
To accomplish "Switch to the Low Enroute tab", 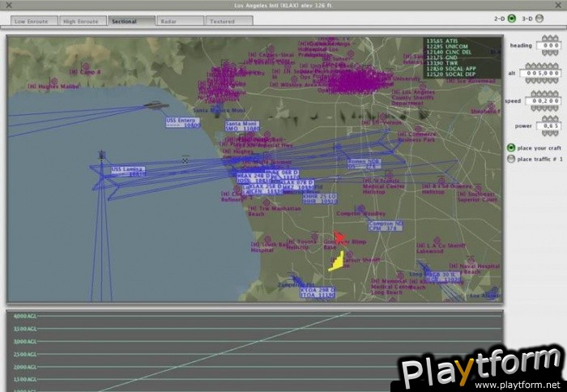I will [34, 21].
